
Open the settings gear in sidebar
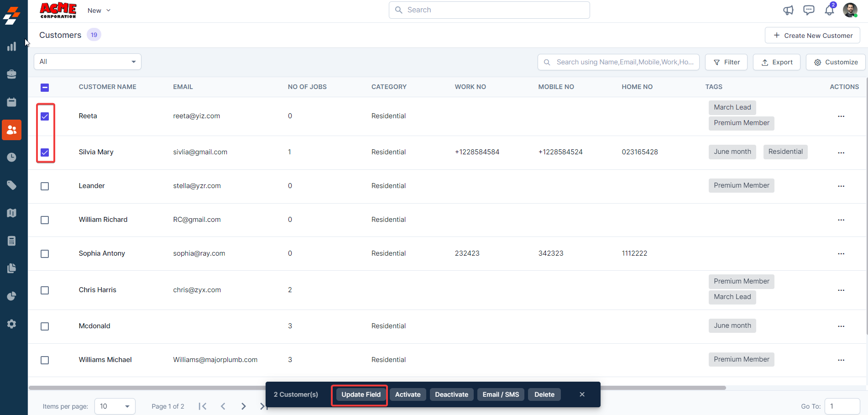click(x=12, y=324)
